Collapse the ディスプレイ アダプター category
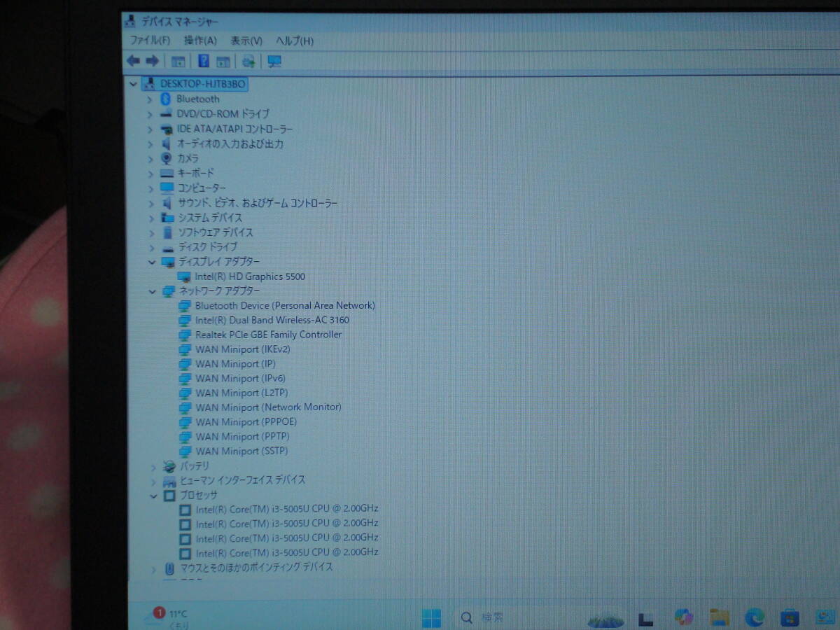Screen dimensions: 840x630 click(152, 262)
